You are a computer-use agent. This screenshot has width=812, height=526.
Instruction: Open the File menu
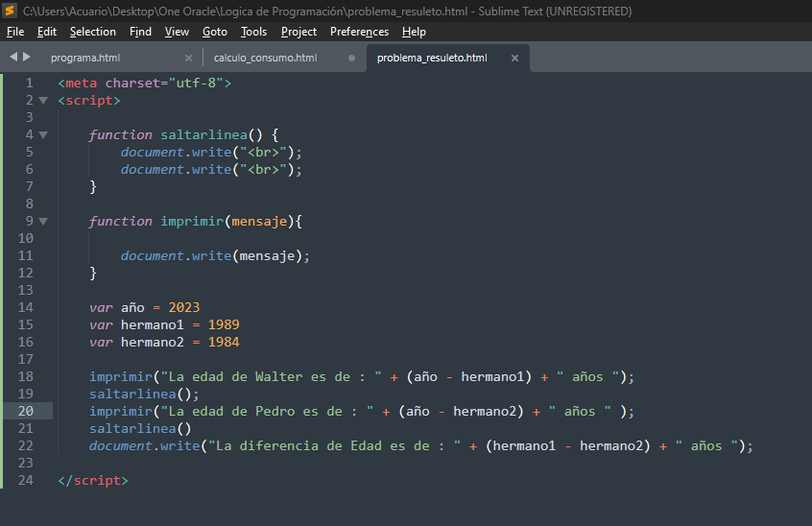point(15,32)
